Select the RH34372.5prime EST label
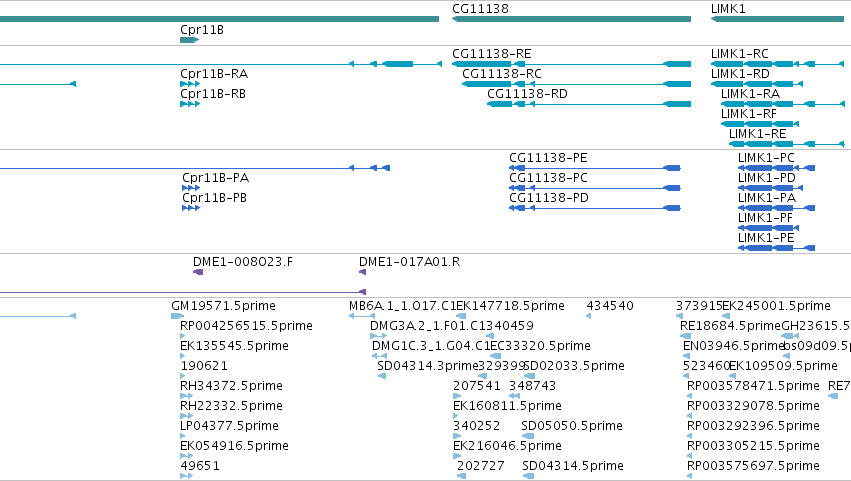 (231, 387)
